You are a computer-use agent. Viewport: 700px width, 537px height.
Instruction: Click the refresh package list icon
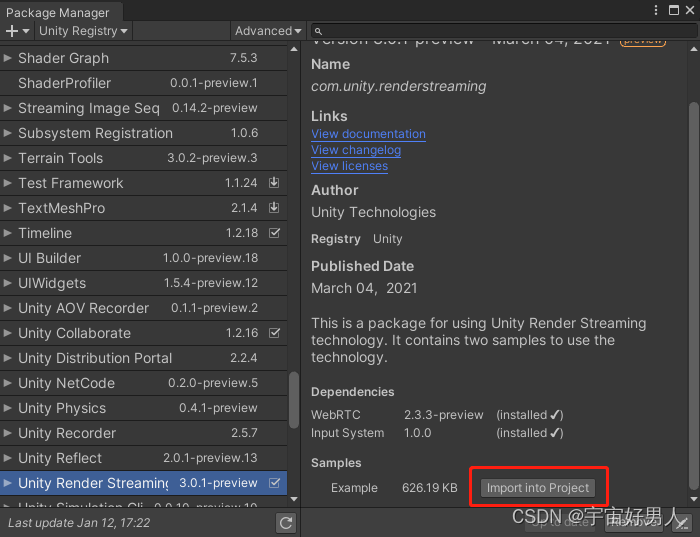(x=286, y=522)
